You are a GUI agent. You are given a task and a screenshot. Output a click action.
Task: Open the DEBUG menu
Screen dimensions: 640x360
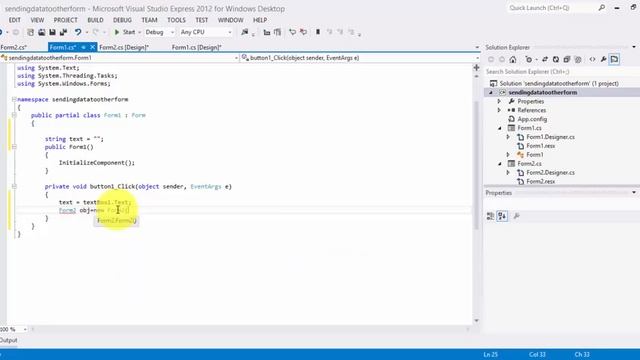coord(122,20)
